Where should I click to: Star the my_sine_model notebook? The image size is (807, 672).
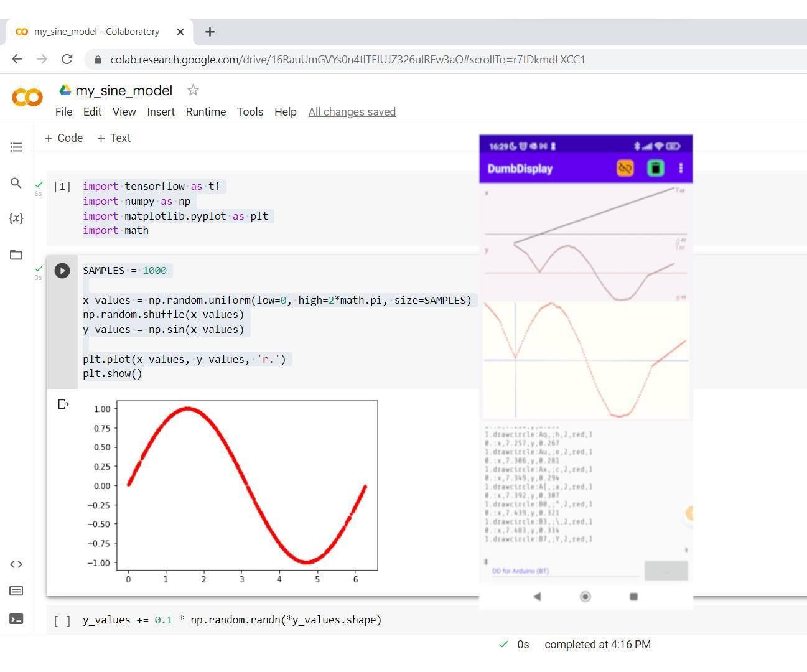point(193,90)
